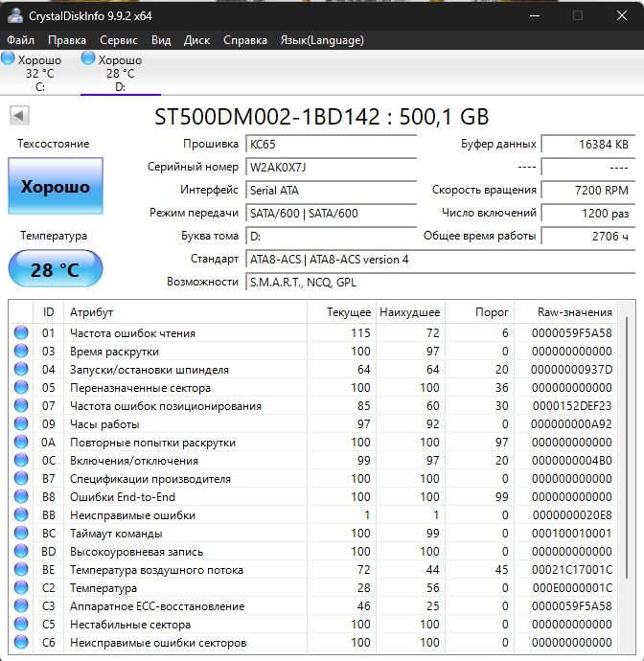This screenshot has width=644, height=661.
Task: Click the Техсостояние label
Action: (53, 144)
